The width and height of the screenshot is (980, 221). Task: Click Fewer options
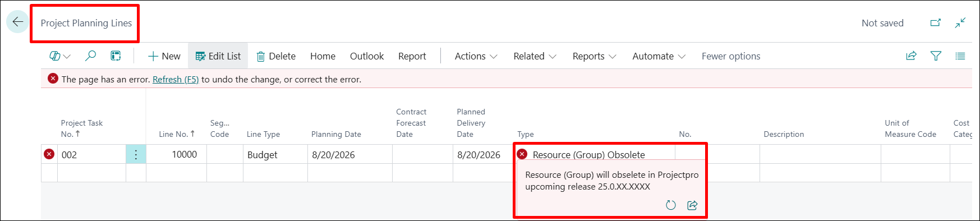click(731, 56)
